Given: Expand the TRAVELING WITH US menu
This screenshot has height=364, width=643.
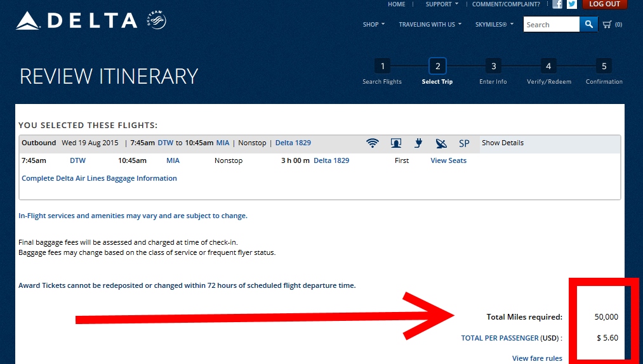Looking at the screenshot, I should pyautogui.click(x=430, y=25).
